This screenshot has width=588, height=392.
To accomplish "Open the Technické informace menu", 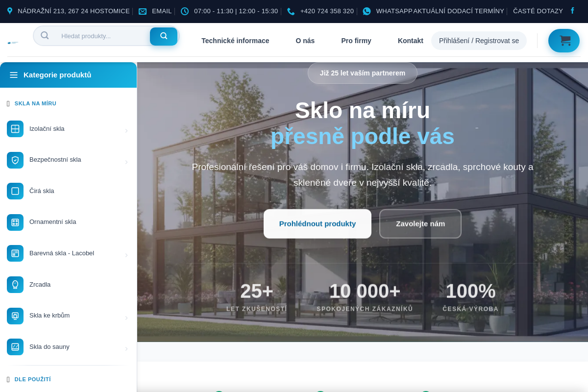I will coord(235,41).
